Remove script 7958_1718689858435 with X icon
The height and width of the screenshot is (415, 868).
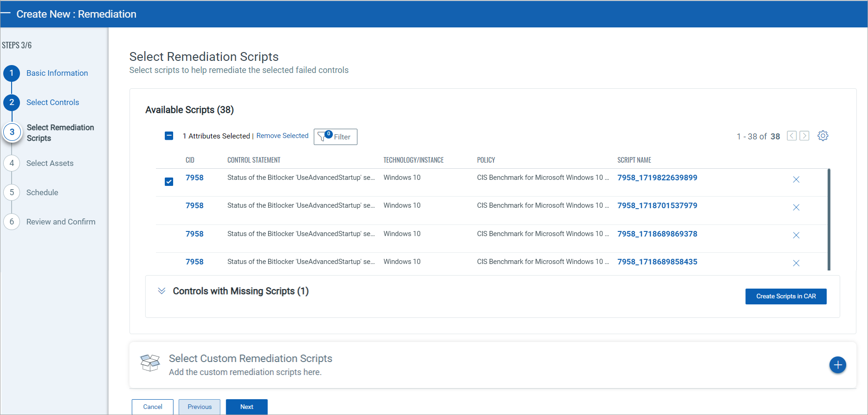coord(796,263)
